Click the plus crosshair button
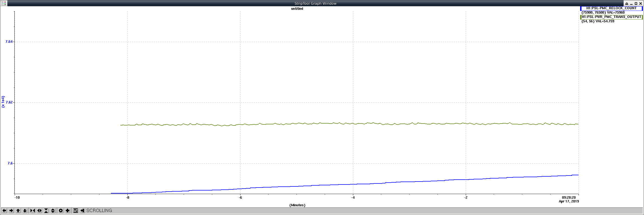Image resolution: width=644 pixels, height=215 pixels. (x=68, y=211)
